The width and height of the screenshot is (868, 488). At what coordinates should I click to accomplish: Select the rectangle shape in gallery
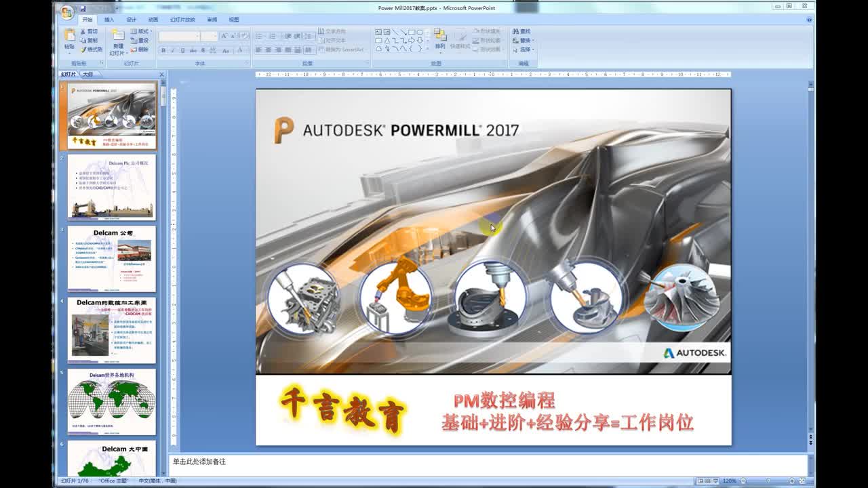tap(412, 32)
